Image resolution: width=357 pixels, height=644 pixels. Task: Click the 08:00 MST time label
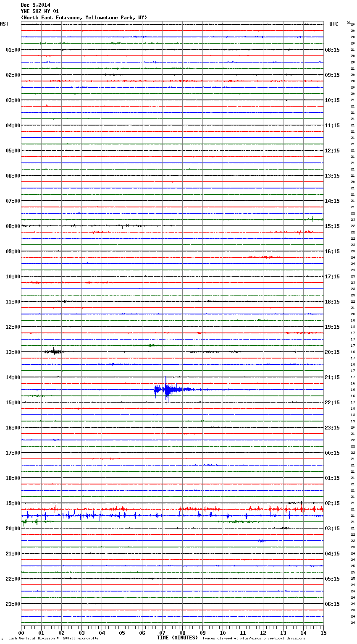pos(13,226)
